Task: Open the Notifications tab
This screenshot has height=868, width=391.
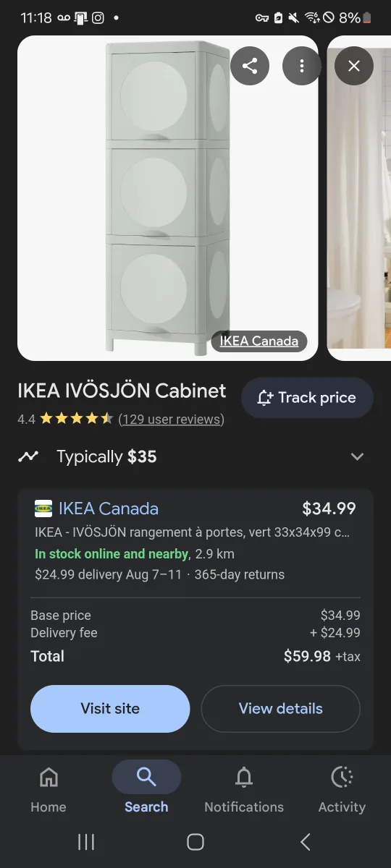Action: tap(244, 791)
